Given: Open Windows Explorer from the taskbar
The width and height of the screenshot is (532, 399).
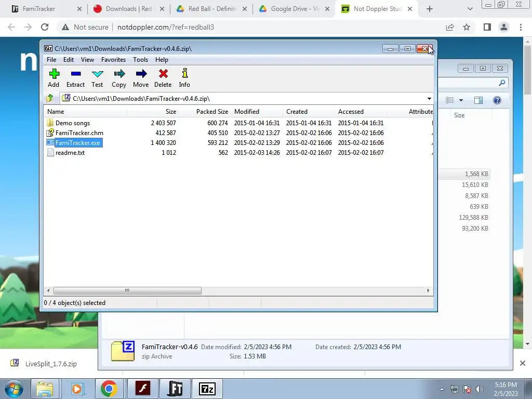Looking at the screenshot, I should (45, 389).
